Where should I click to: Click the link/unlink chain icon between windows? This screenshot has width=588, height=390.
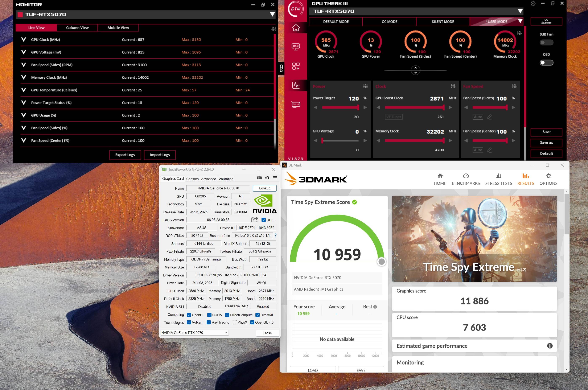point(281,68)
